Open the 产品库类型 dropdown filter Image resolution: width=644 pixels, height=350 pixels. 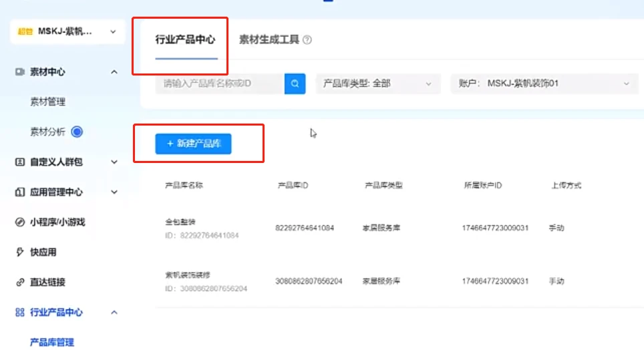[377, 83]
